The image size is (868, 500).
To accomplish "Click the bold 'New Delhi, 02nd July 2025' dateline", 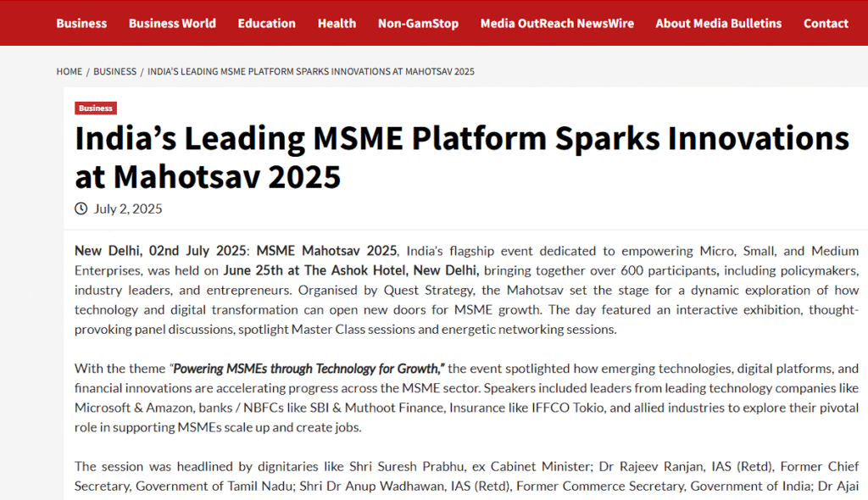I will click(160, 251).
